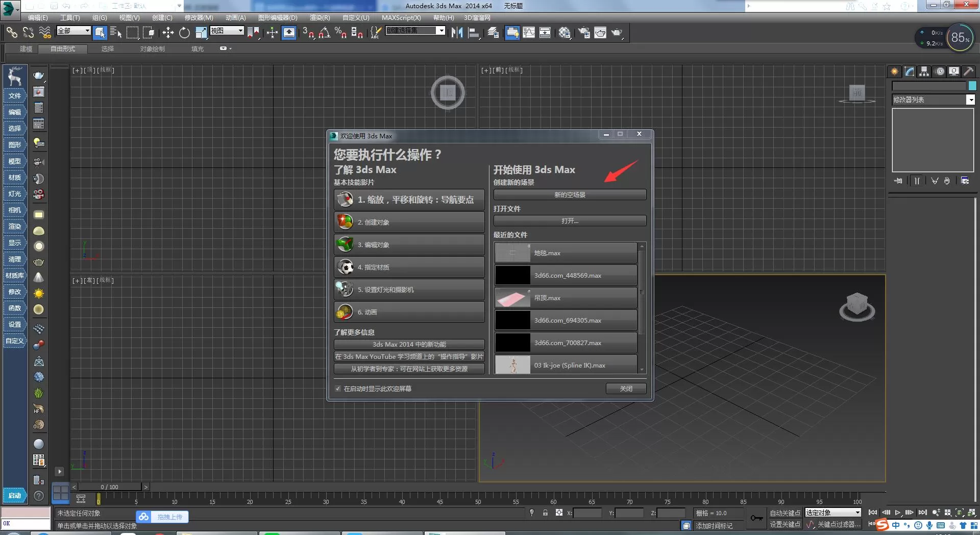Activate the Select Object tool

coord(100,33)
